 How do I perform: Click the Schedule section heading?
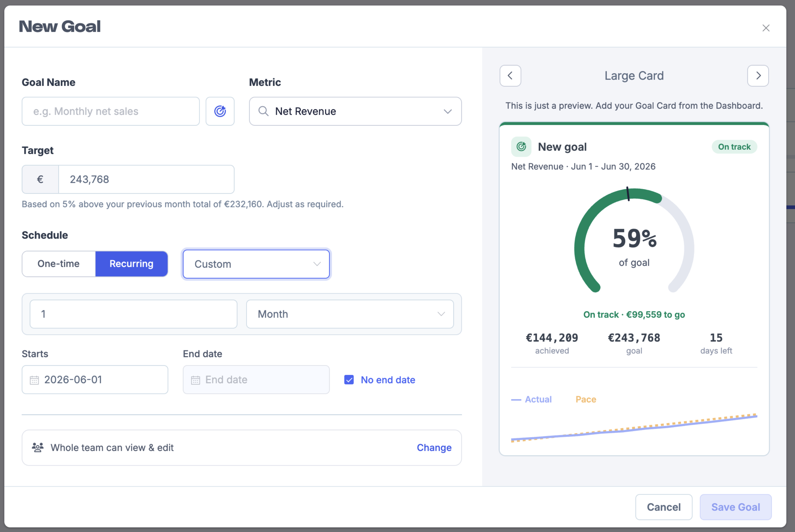45,235
